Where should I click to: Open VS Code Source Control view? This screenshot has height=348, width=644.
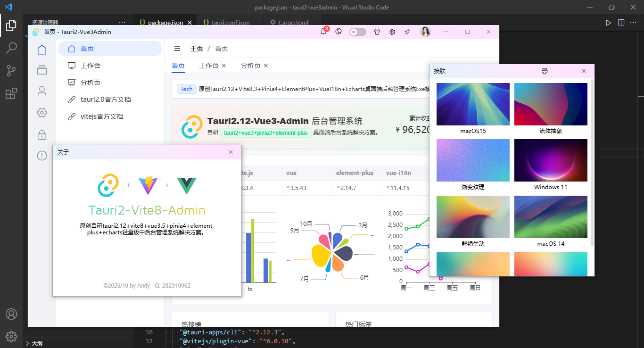11,71
